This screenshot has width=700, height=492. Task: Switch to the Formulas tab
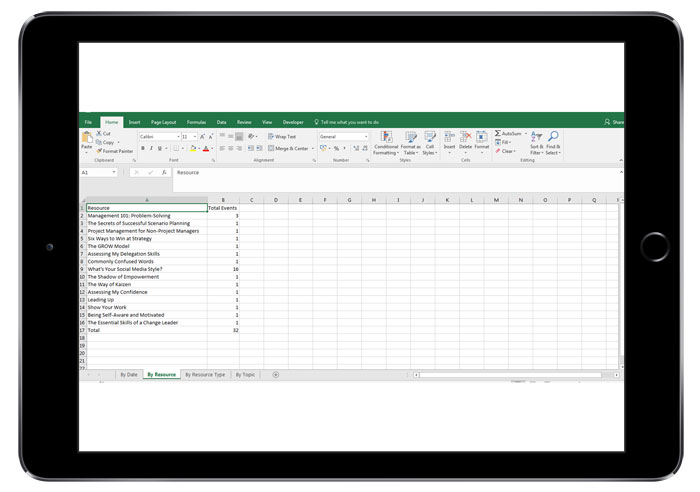coord(196,122)
